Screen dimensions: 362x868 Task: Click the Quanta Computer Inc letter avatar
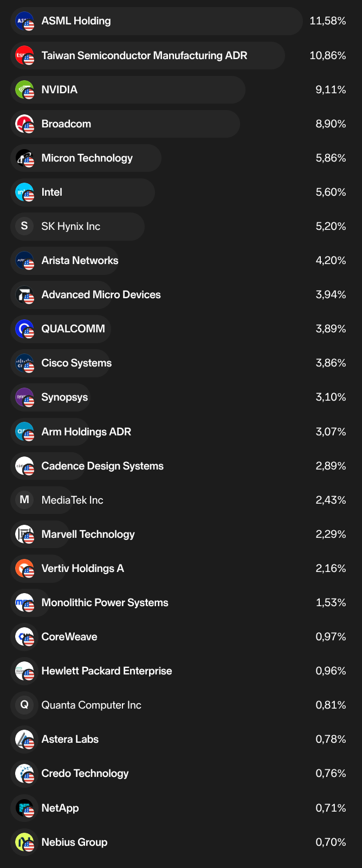pyautogui.click(x=24, y=705)
